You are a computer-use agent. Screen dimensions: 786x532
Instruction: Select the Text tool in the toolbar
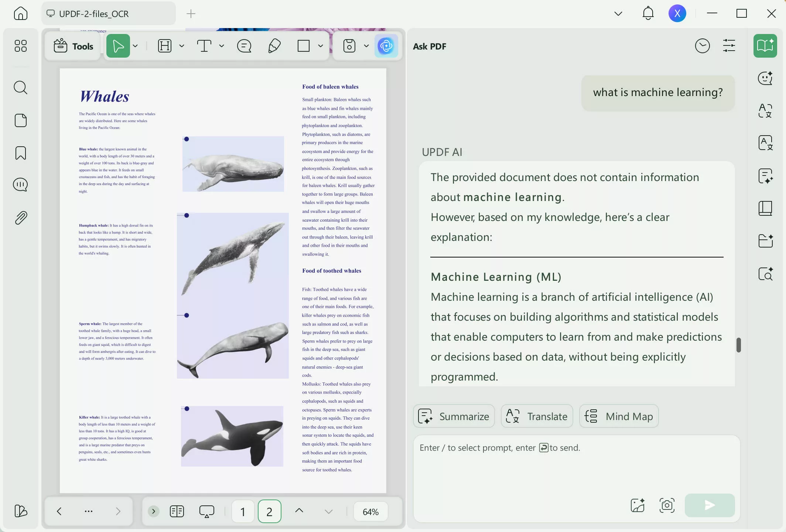coord(205,46)
